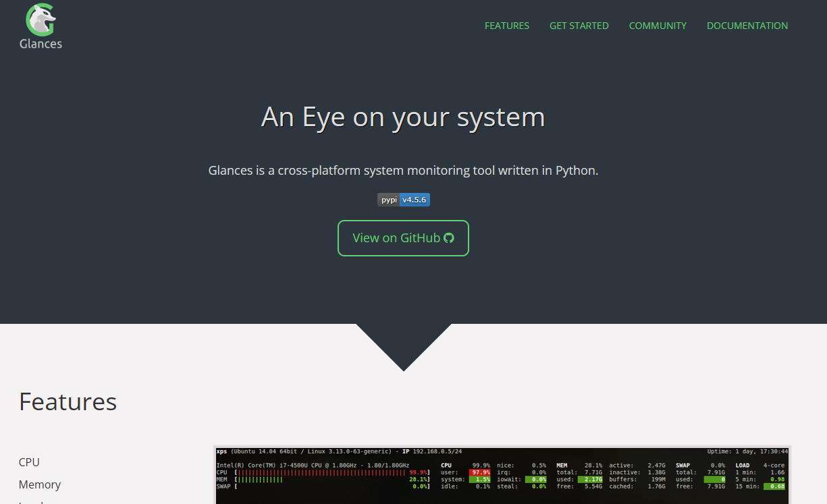Open the Glances terminal screenshot
This screenshot has width=827, height=504.
click(502, 475)
